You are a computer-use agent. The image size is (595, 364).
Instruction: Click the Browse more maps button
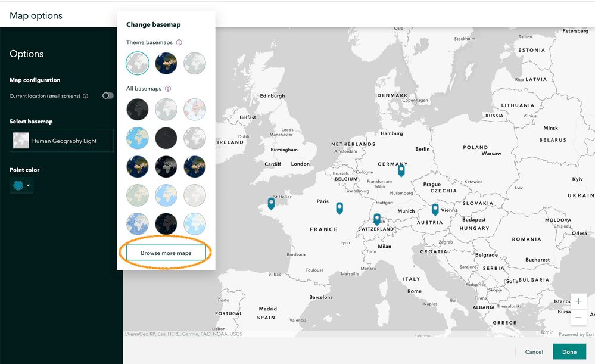click(166, 253)
